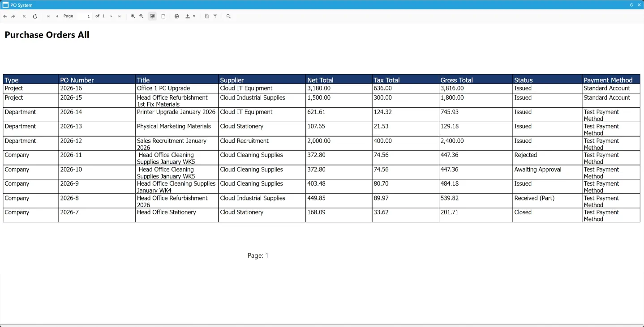Image resolution: width=644 pixels, height=327 pixels.
Task: Click supplier Cloud Recruitment
Action: 245,141
